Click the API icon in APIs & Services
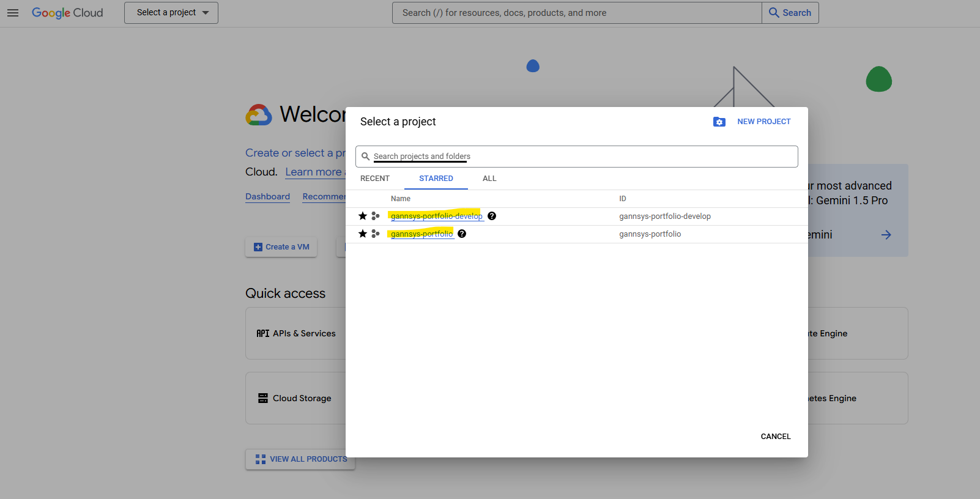Viewport: 980px width, 499px height. coord(263,333)
